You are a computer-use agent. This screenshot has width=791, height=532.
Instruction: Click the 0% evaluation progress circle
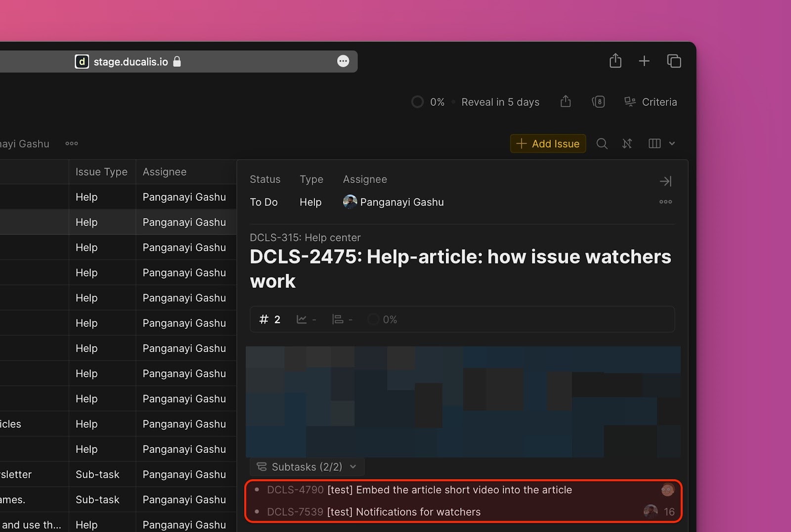pyautogui.click(x=417, y=102)
